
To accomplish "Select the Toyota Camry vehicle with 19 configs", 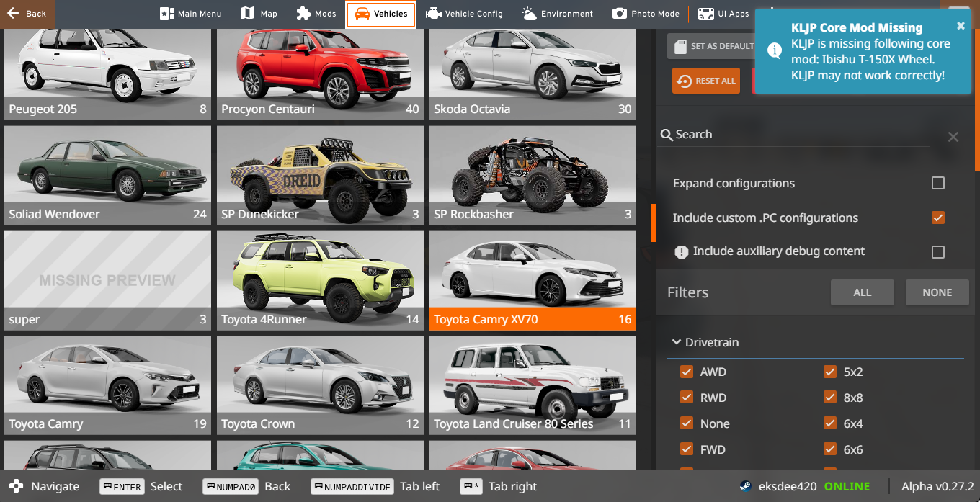I will click(107, 386).
